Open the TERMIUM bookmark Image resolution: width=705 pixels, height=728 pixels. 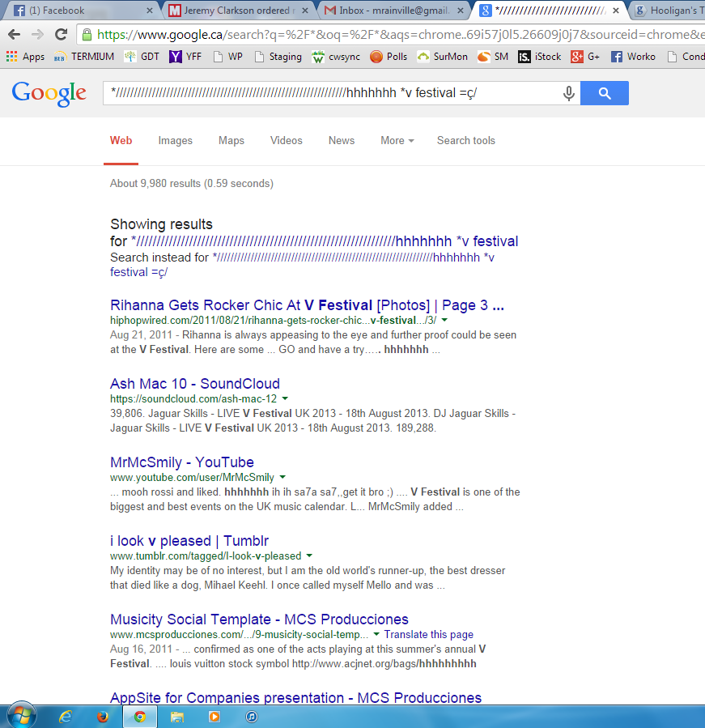[84, 57]
